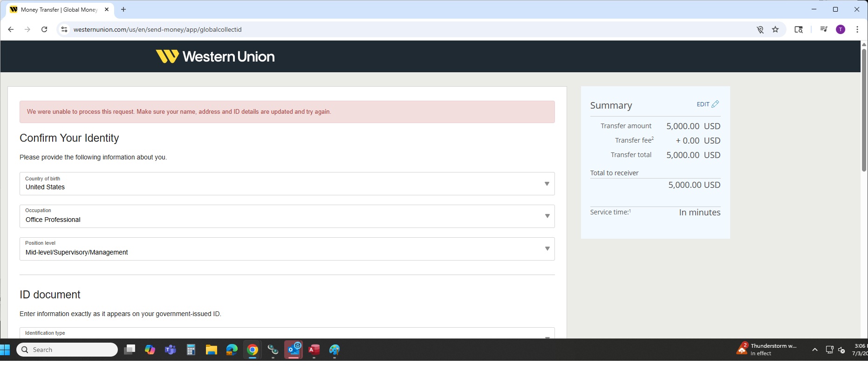Expand the Identification type dropdown
The image size is (868, 372).
point(287,333)
